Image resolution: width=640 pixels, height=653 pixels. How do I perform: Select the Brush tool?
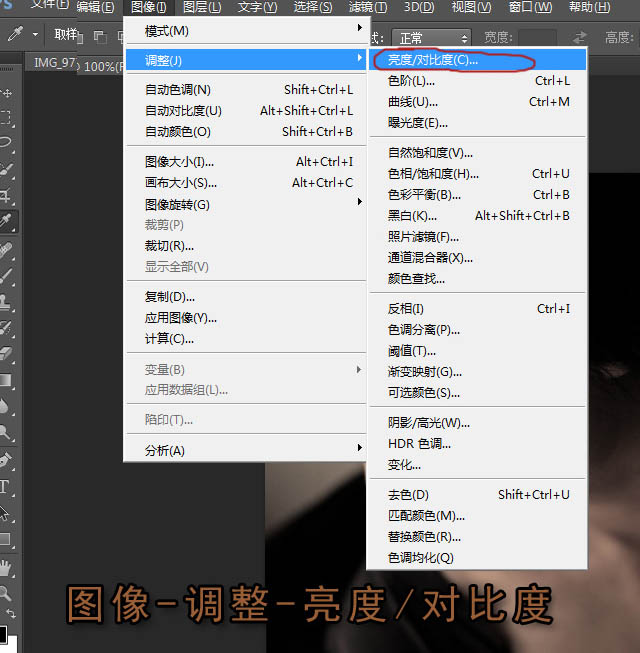(x=7, y=276)
